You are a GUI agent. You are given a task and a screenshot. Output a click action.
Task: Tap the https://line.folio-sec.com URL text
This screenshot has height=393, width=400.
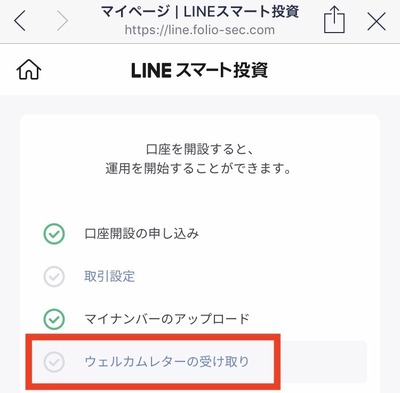click(x=200, y=30)
